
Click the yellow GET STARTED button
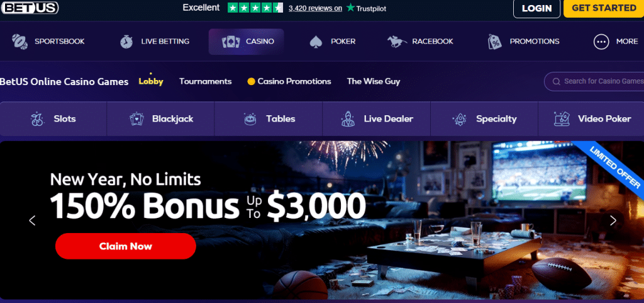tap(604, 8)
